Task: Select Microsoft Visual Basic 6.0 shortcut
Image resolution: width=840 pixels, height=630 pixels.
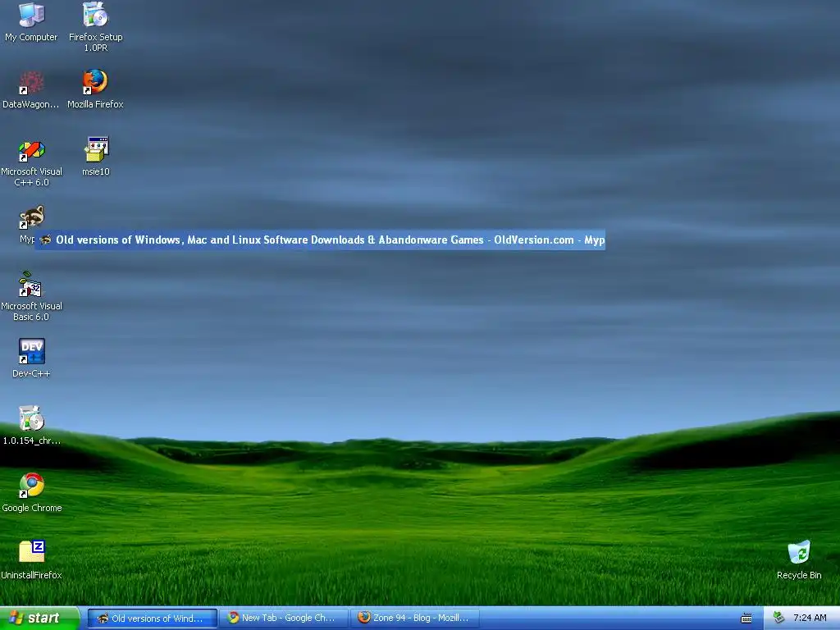Action: pyautogui.click(x=31, y=296)
